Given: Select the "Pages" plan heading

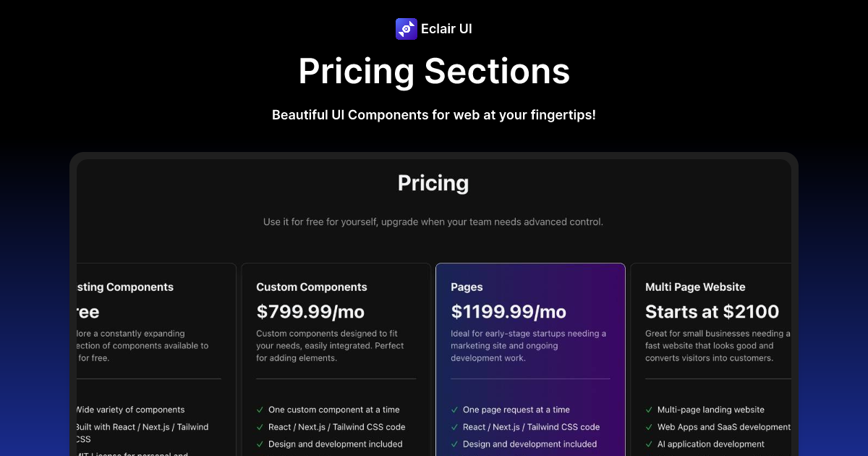Looking at the screenshot, I should tap(467, 287).
